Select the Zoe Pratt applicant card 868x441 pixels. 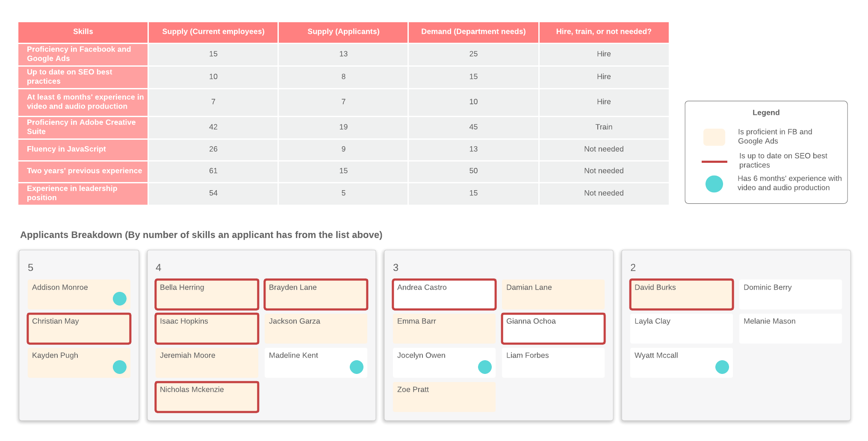pos(444,397)
